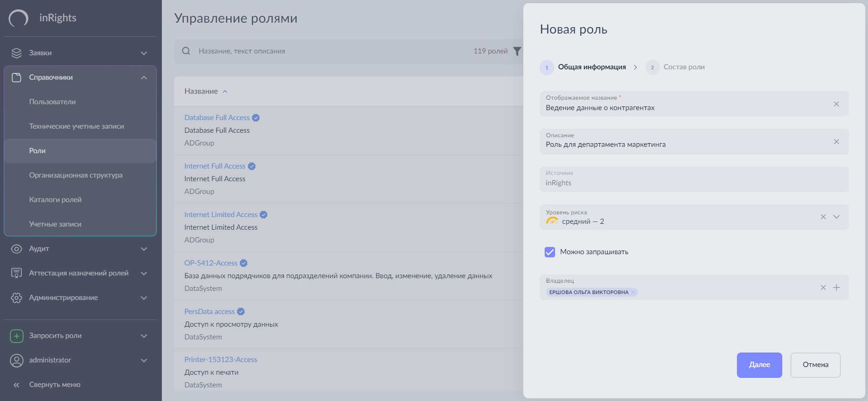868x401 pixels.
Task: Clear the description field with X icon
Action: [x=836, y=142]
